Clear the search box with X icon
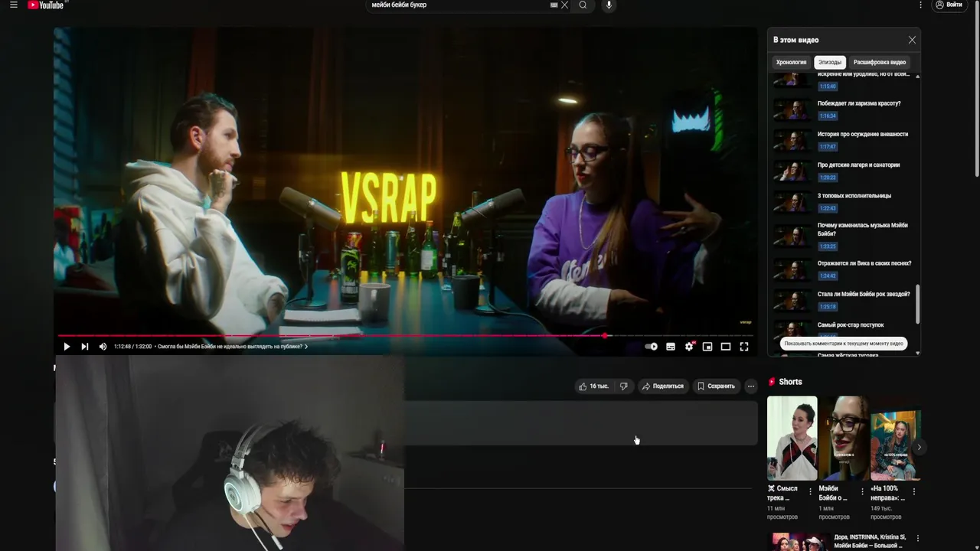 click(x=565, y=5)
